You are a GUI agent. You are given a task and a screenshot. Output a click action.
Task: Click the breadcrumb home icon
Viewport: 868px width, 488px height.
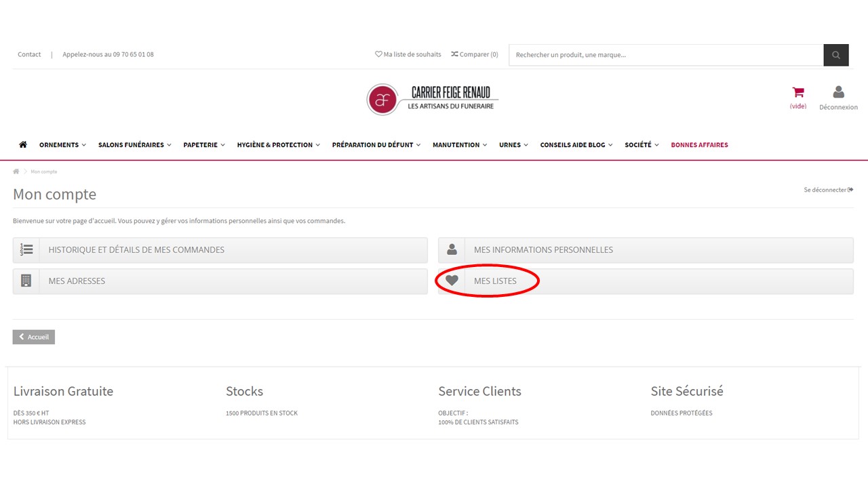16,171
